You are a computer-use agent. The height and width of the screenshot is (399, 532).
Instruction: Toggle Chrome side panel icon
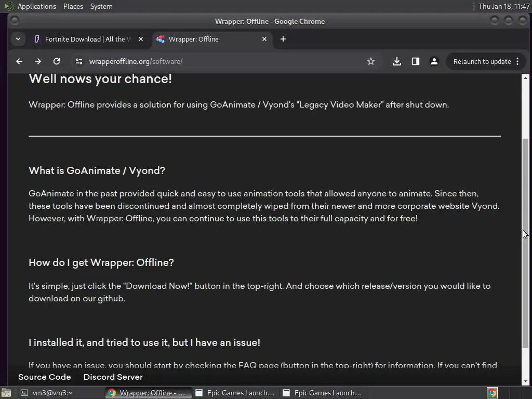415,61
